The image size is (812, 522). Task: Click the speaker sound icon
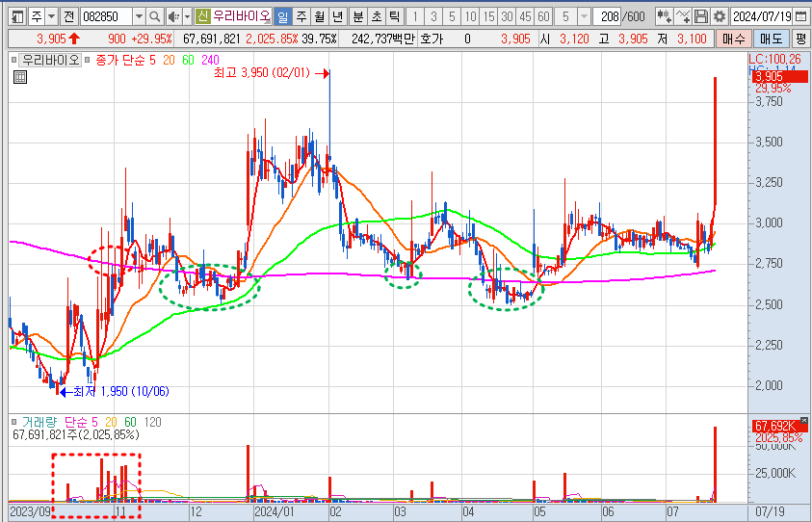click(173, 17)
